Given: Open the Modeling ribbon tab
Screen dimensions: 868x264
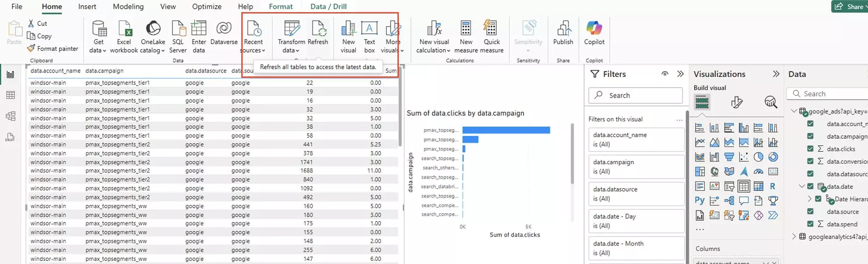Looking at the screenshot, I should click(128, 7).
